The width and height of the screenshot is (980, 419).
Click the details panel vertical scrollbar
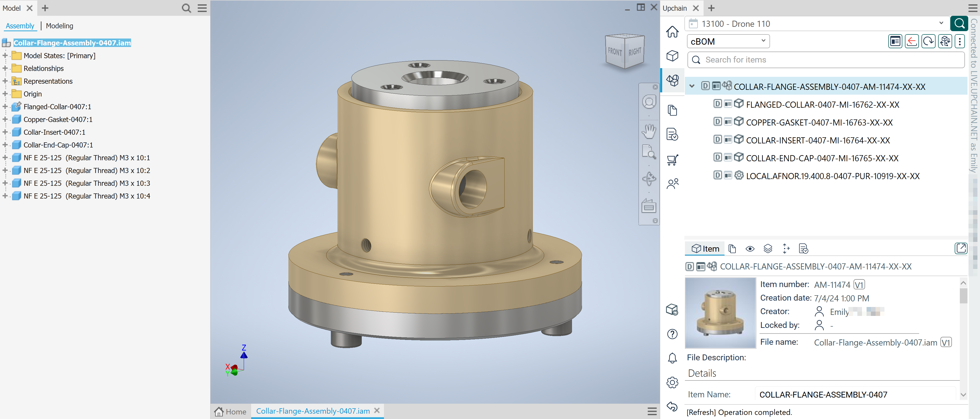click(x=963, y=339)
